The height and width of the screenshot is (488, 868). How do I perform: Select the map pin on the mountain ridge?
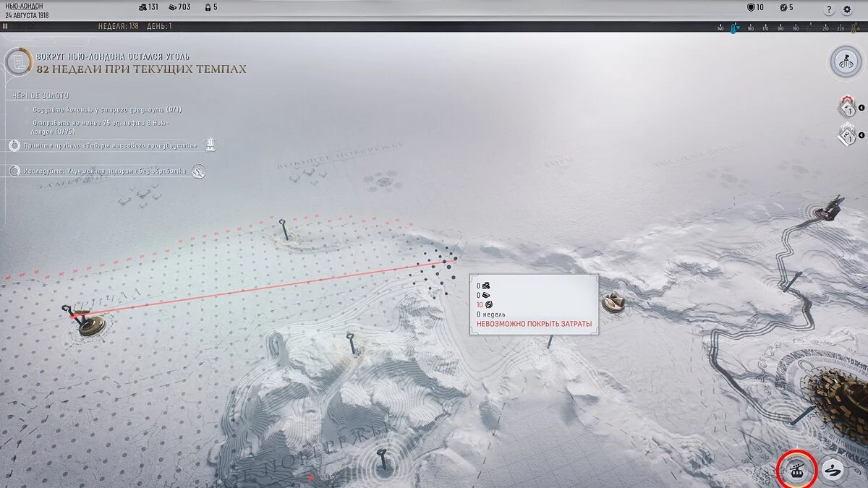[x=351, y=343]
